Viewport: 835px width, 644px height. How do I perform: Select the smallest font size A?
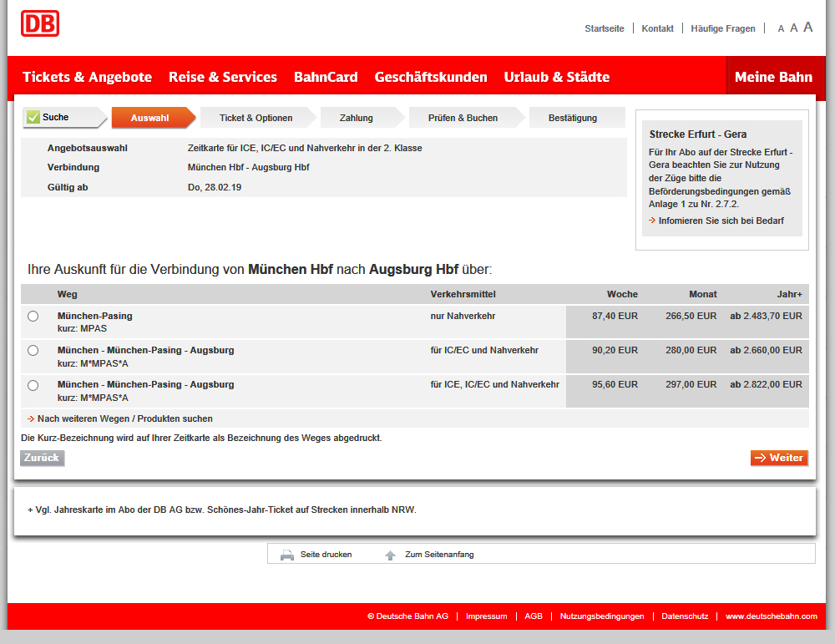point(781,29)
